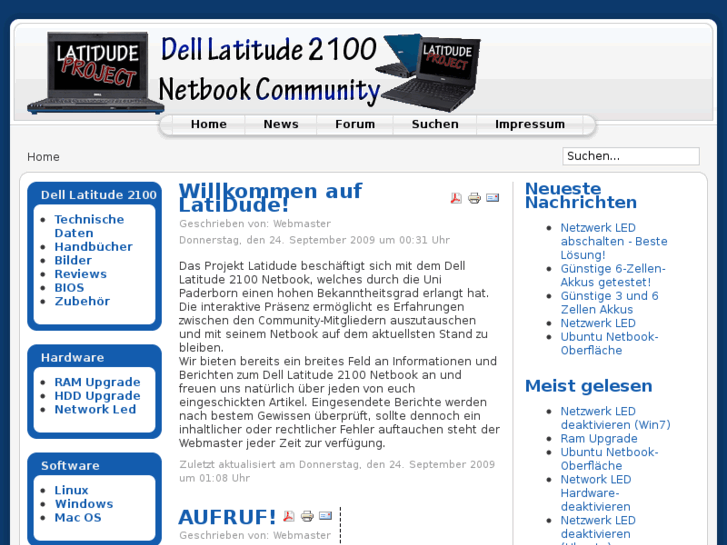Open Netzwerk LED deaktivieren (Win7) link
The width and height of the screenshot is (727, 545).
(x=615, y=418)
